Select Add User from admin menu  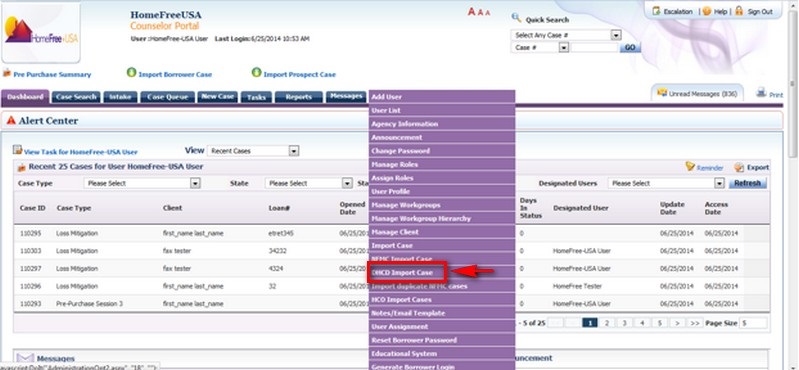click(442, 96)
